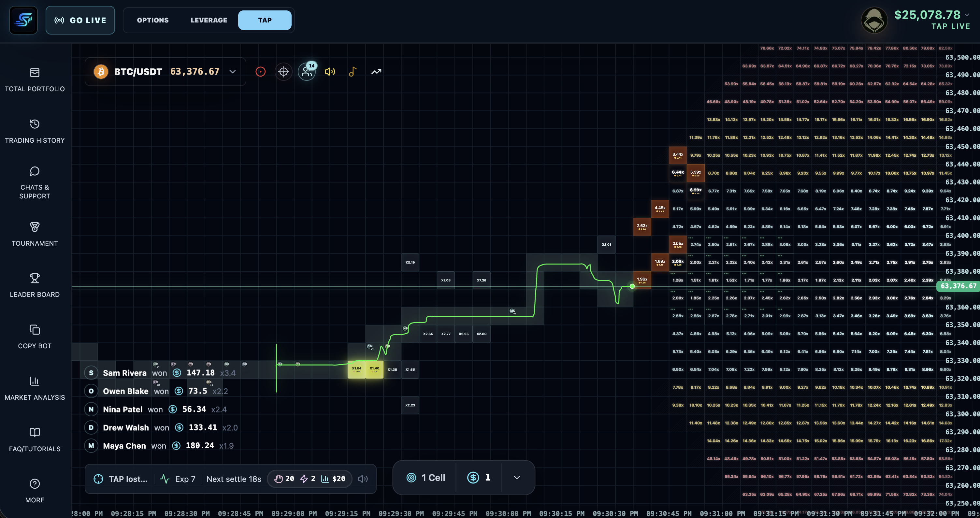Open CHATS & SUPPORT from the sidebar

tap(35, 183)
